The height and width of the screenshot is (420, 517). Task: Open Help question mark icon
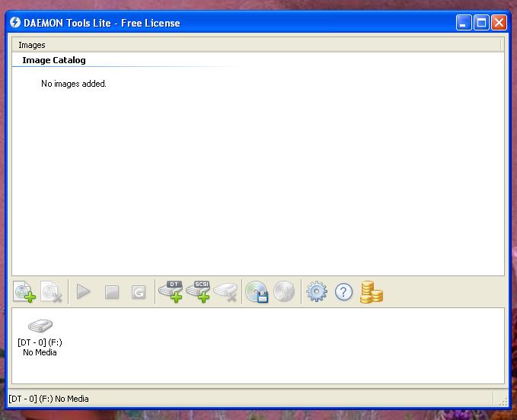click(x=343, y=292)
